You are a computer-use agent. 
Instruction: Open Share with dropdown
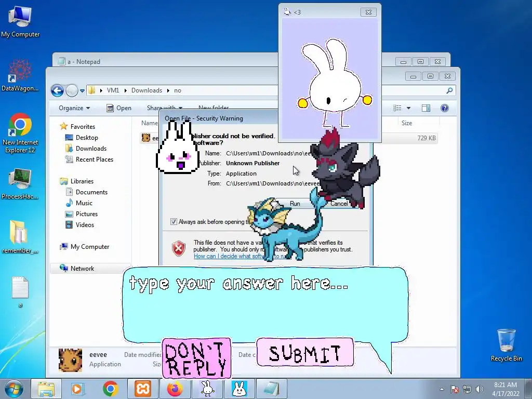(165, 108)
